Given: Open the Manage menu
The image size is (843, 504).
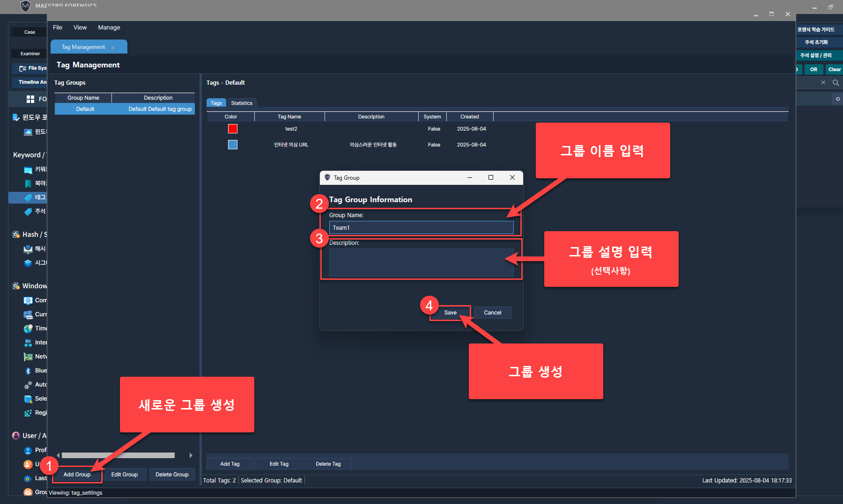Looking at the screenshot, I should pos(109,28).
